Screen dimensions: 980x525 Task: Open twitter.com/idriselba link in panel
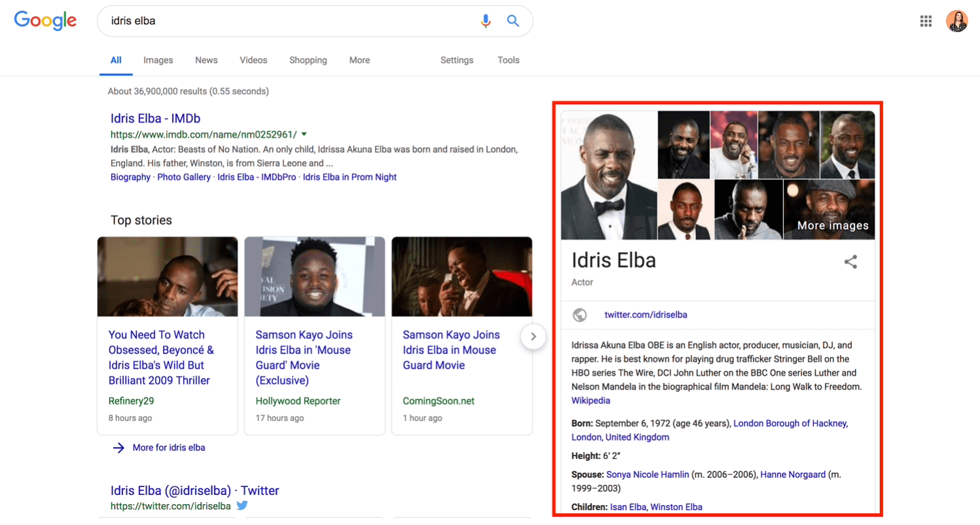(646, 315)
